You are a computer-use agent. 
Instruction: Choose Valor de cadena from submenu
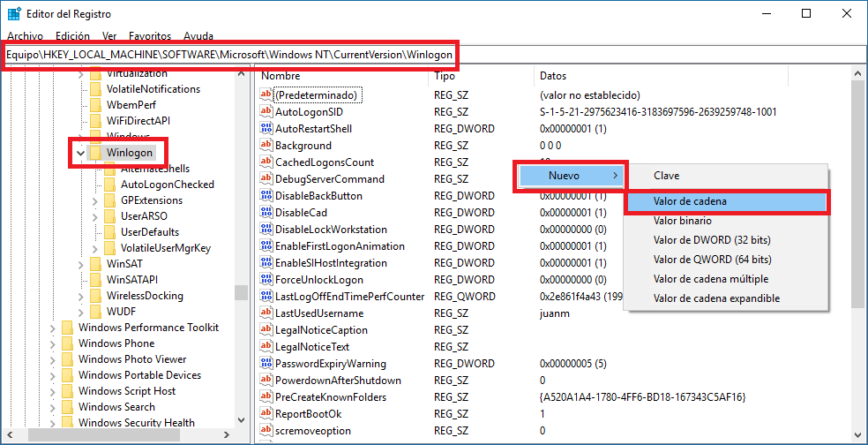coord(726,202)
